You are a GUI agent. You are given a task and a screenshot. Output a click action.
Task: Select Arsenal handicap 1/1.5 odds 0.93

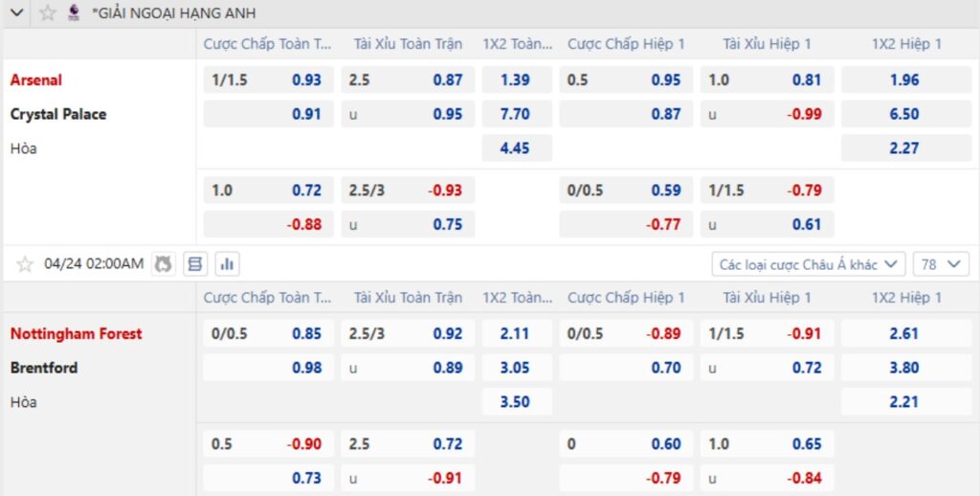(x=269, y=80)
